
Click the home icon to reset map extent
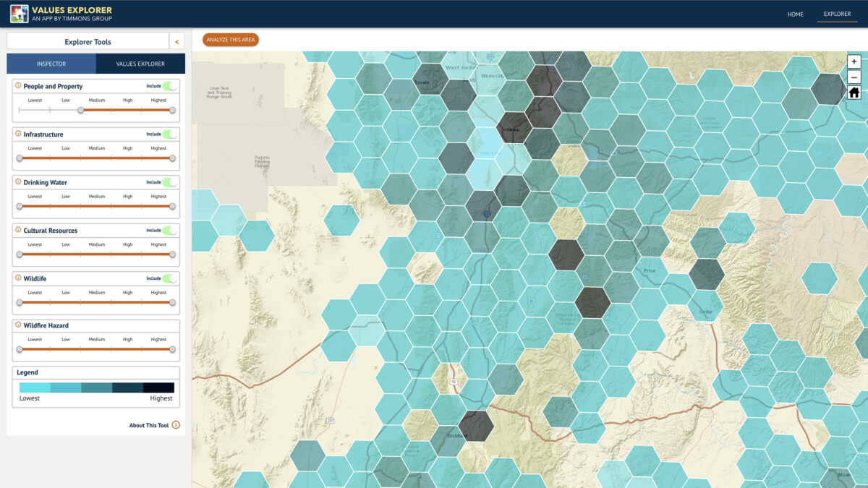click(x=854, y=93)
